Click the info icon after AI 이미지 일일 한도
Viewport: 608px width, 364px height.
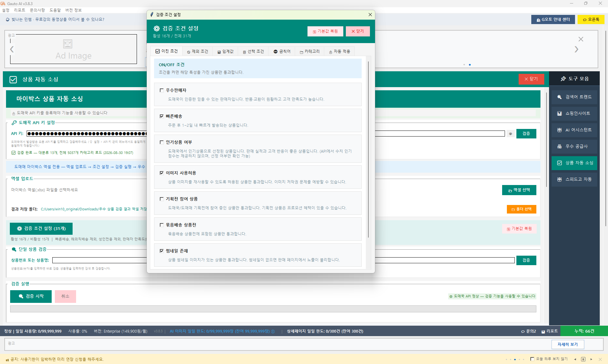click(273, 331)
